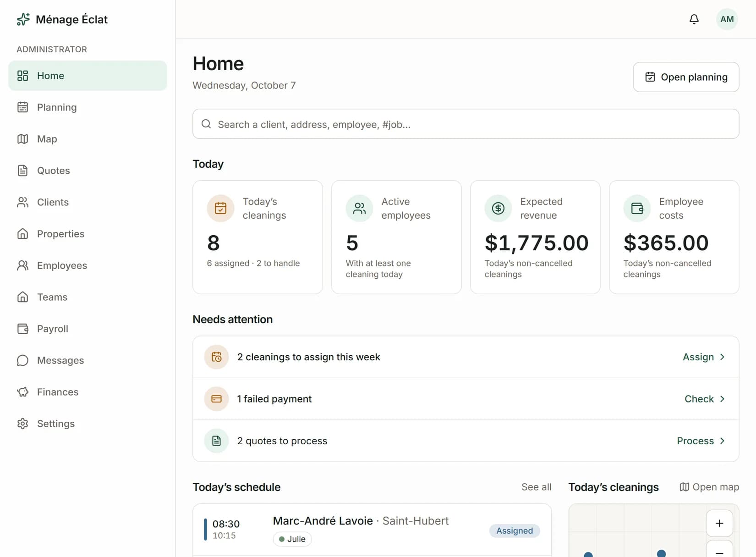
Task: Click See all for today's schedule
Action: point(536,487)
